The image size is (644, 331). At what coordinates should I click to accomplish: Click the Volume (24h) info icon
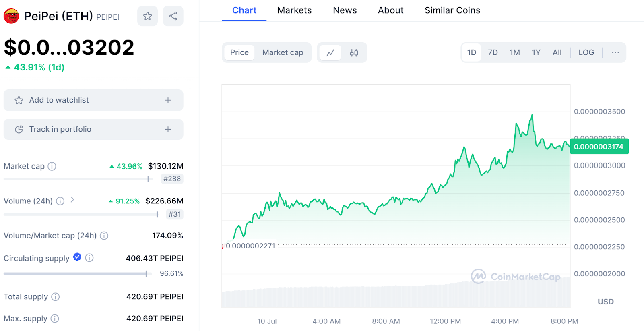(60, 201)
